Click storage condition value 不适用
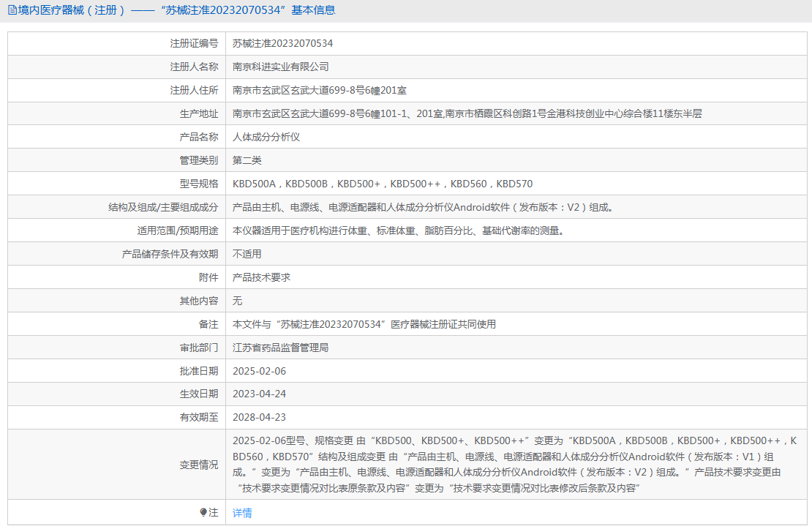Screen dimensions: 812x529 click(x=247, y=254)
